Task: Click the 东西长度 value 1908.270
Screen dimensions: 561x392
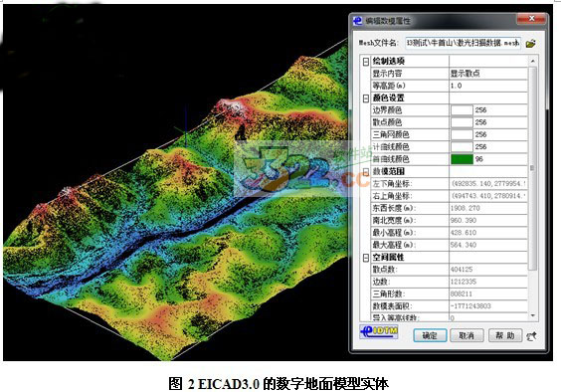Action: click(x=466, y=208)
